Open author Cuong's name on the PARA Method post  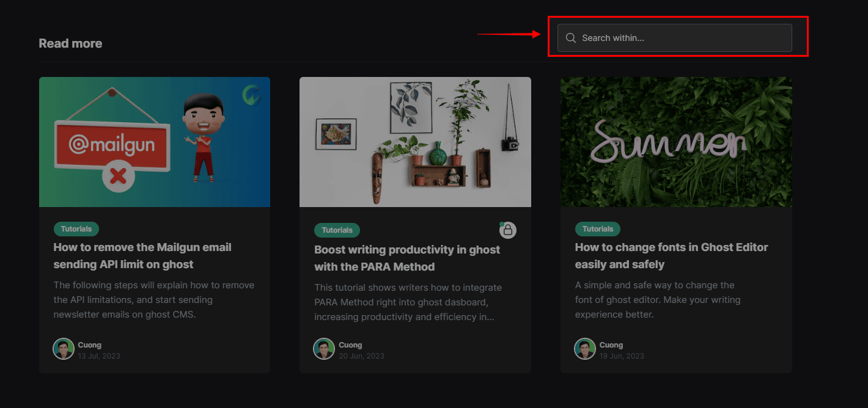(x=350, y=345)
